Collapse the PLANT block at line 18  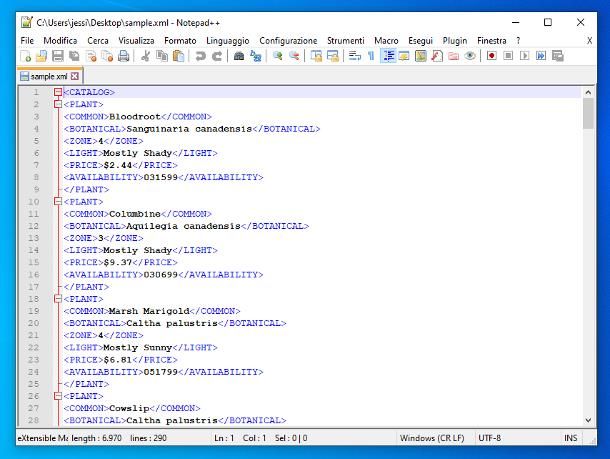(58, 299)
